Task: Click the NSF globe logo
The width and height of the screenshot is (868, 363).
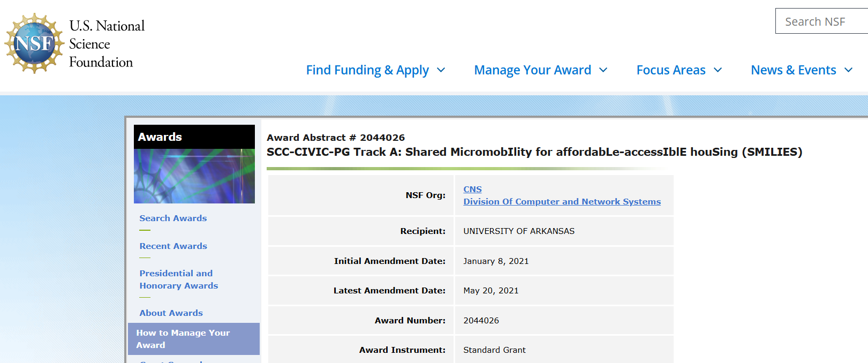Action: pos(34,43)
